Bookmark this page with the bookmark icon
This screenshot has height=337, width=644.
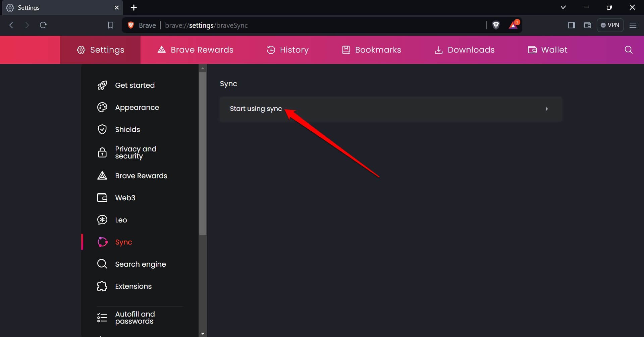tap(111, 25)
